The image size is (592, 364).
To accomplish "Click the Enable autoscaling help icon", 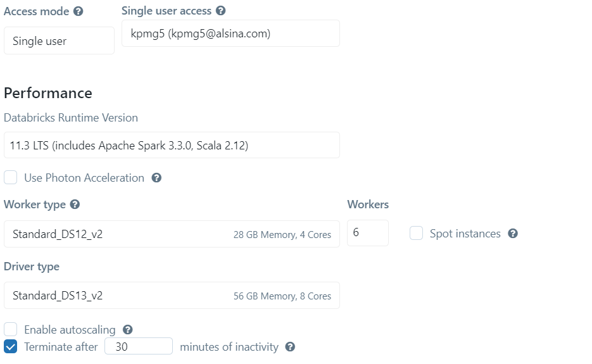I will pos(127,330).
